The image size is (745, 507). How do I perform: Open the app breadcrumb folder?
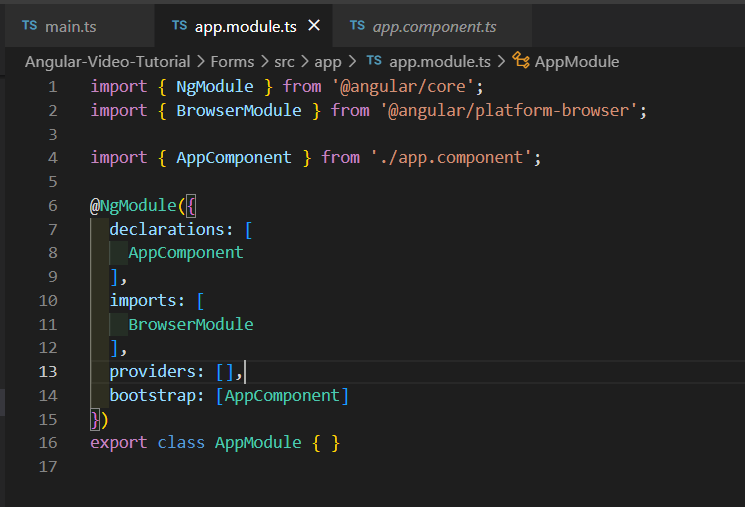point(328,63)
